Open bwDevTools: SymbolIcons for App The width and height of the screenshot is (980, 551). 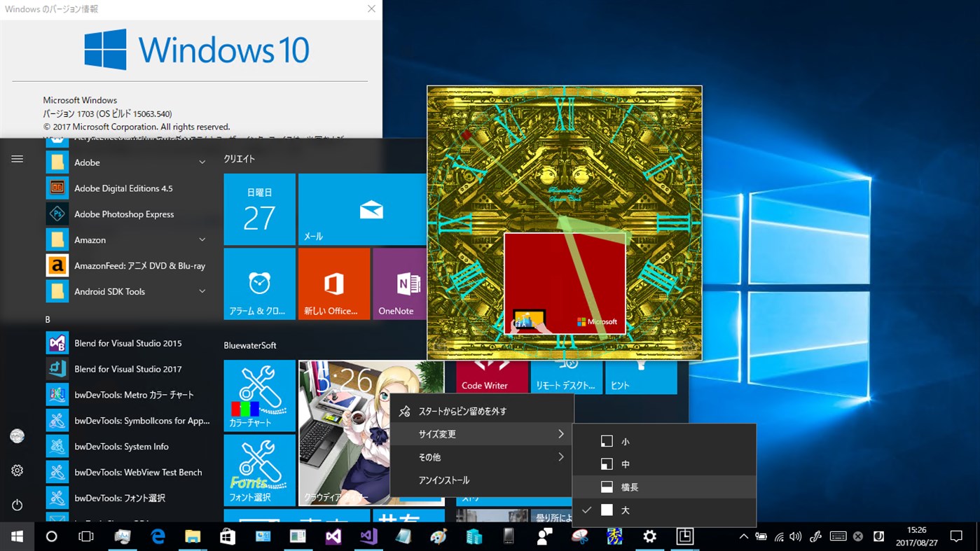[x=127, y=421]
